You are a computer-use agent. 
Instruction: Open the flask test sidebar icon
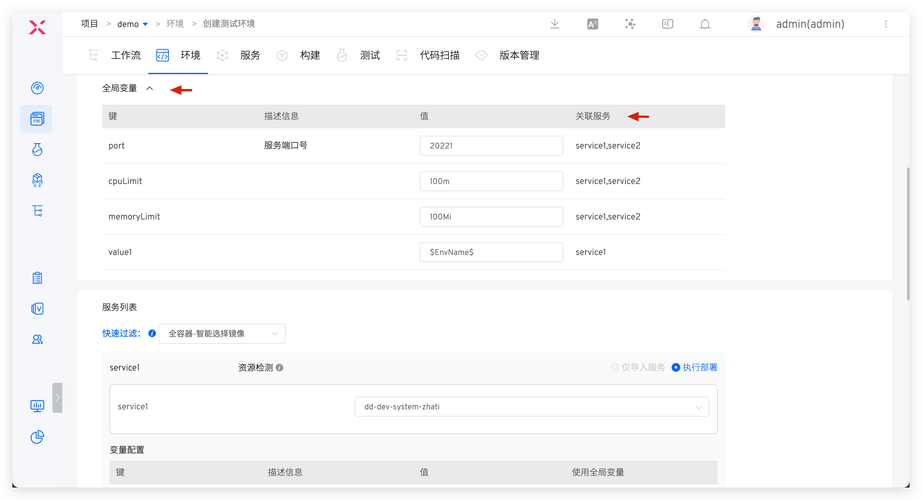37,149
